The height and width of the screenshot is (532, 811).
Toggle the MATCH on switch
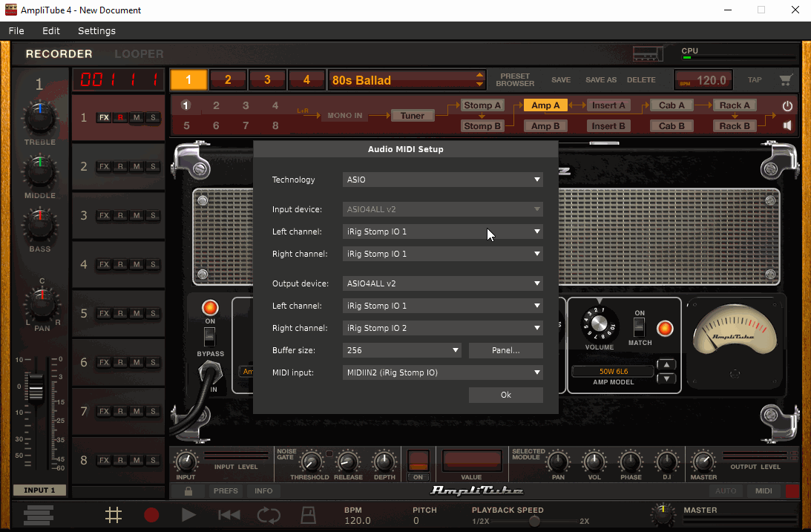point(640,326)
